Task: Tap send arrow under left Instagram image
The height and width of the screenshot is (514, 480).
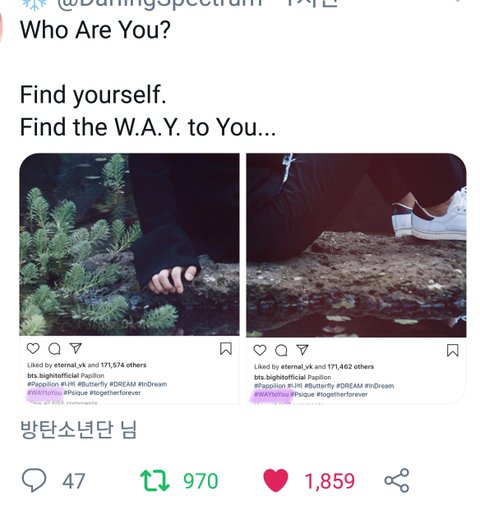Action: pyautogui.click(x=75, y=348)
